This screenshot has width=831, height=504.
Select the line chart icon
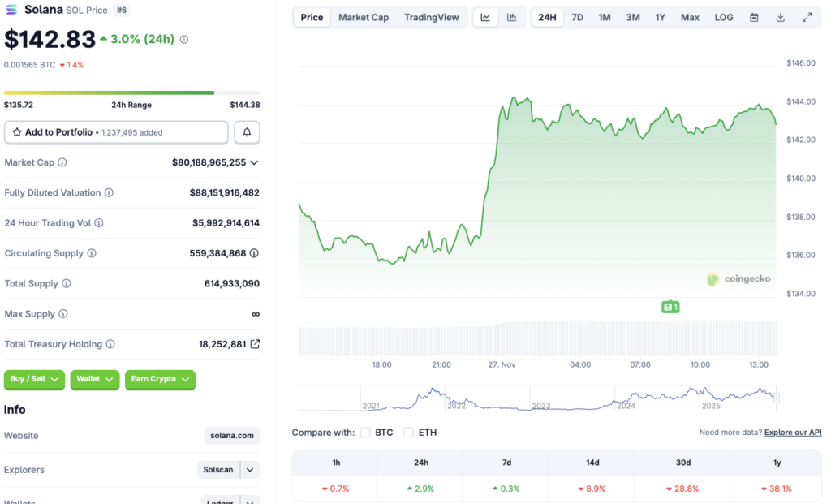(x=485, y=16)
